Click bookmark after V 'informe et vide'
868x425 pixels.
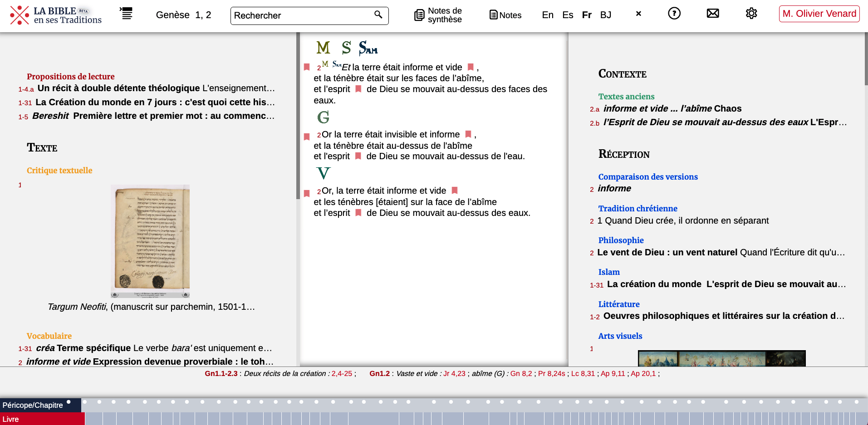(x=455, y=191)
